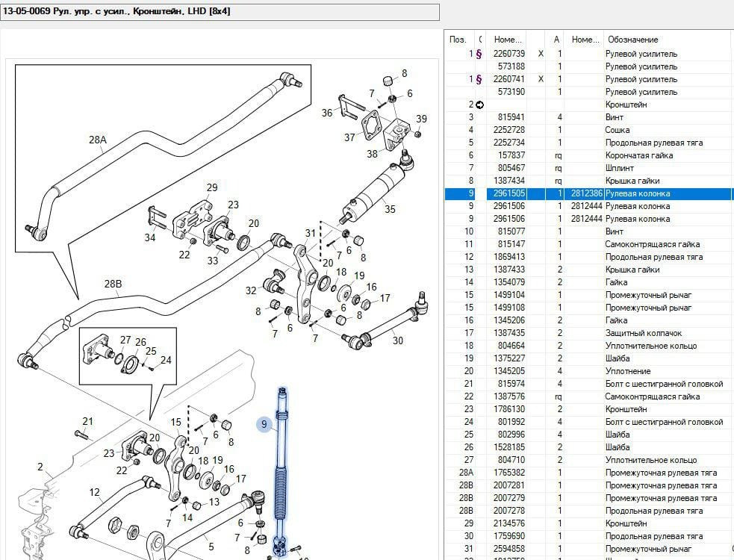Click callout number 30 in the diagram

(397, 340)
